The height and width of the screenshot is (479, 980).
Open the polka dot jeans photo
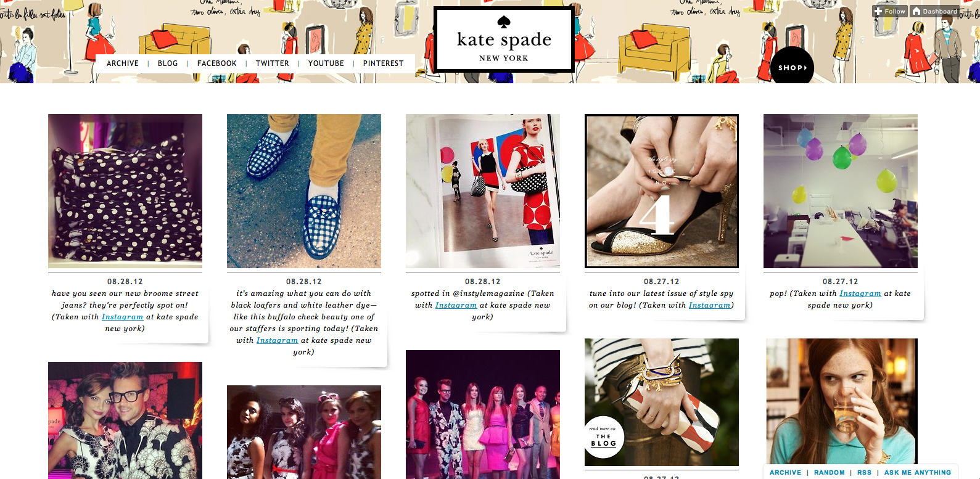coord(125,191)
